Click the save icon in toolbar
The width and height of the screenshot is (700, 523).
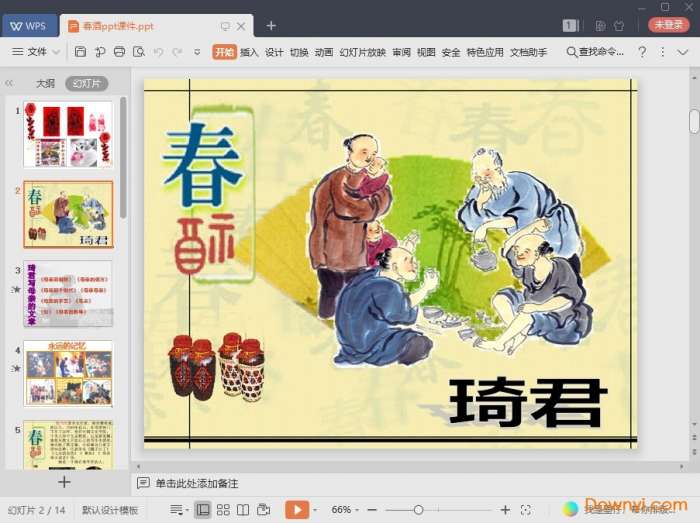click(80, 52)
